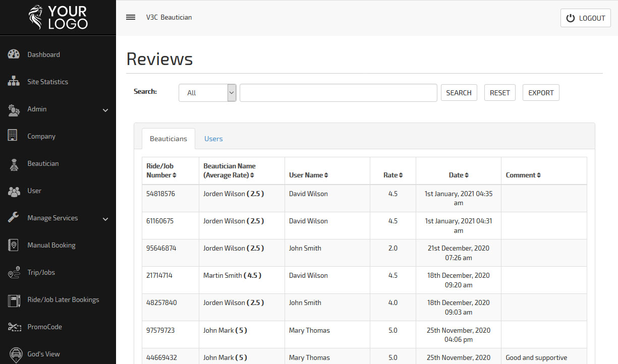Open PromoCode menu item

(58, 327)
